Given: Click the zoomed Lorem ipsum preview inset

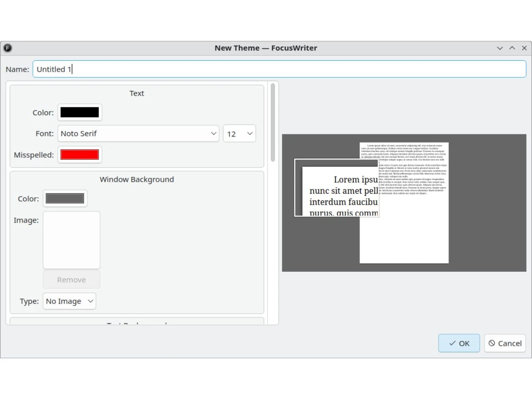Looking at the screenshot, I should click(x=337, y=188).
